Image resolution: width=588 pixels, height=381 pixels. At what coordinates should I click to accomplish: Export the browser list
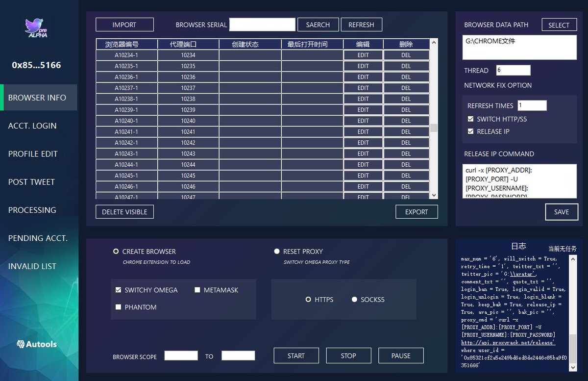(416, 212)
